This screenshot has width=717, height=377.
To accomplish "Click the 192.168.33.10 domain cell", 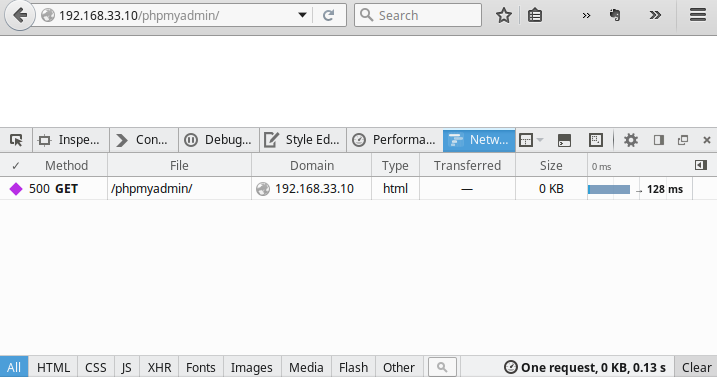I will [x=312, y=188].
